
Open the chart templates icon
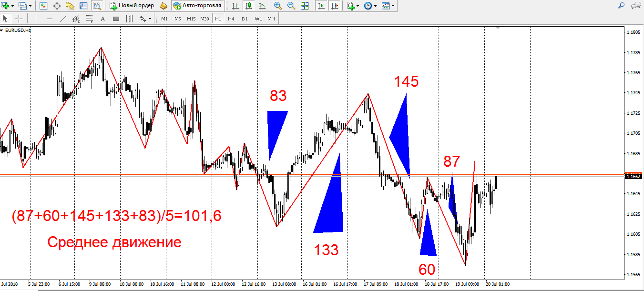pyautogui.click(x=385, y=6)
